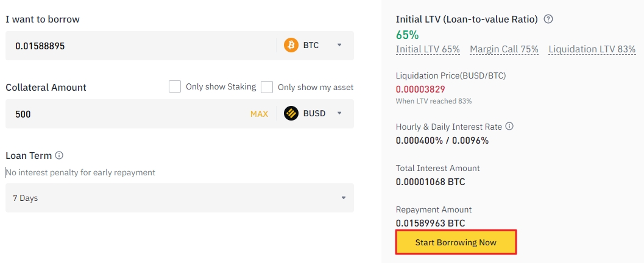Click the Collateral Amount input field
This screenshot has height=263, width=644.
(122, 114)
